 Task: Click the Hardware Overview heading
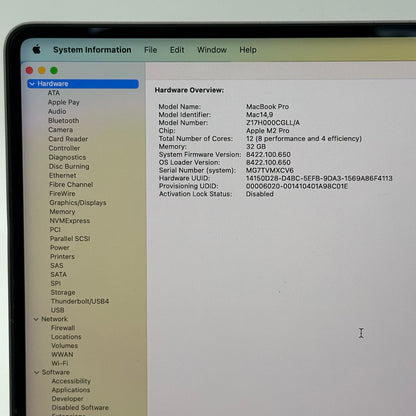click(189, 90)
